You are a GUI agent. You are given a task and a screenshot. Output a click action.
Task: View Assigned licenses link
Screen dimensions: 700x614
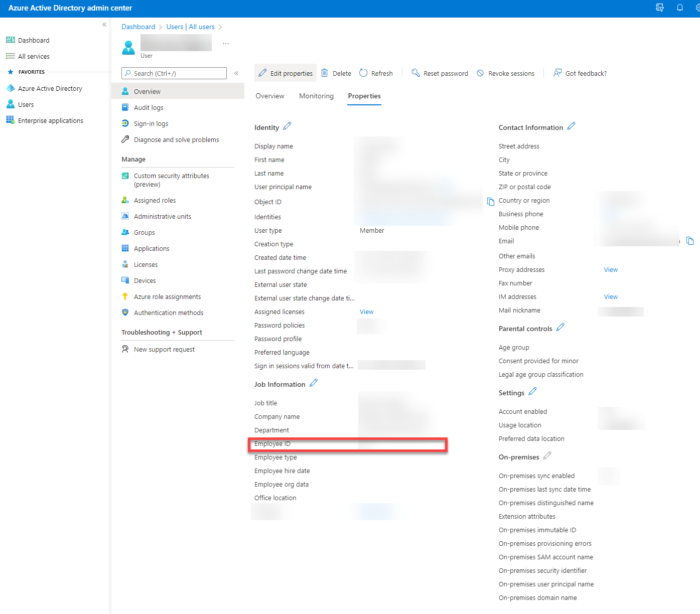tap(367, 312)
